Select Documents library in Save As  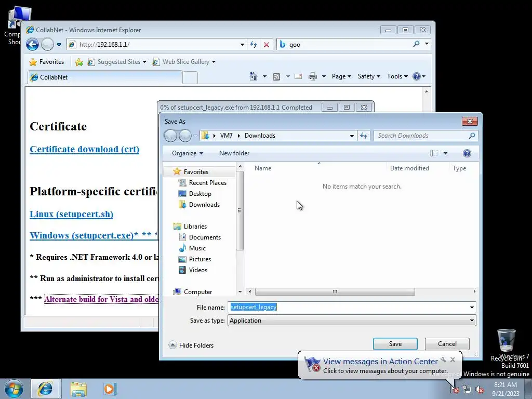click(200, 237)
